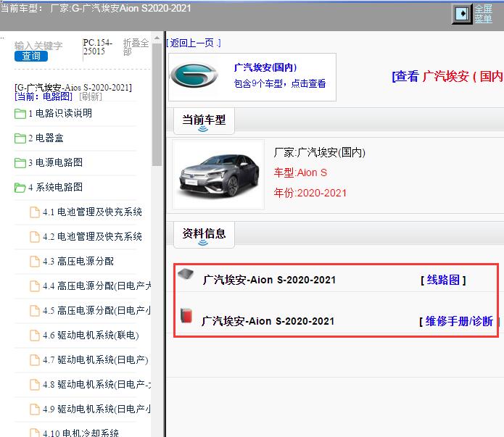
Task: Expand folder 1 电路识读说明
Action: pos(60,113)
